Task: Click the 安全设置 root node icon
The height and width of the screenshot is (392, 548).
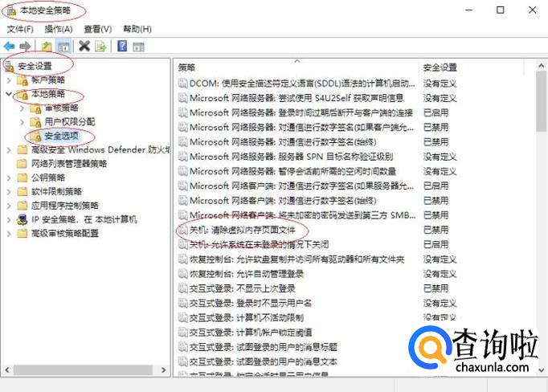Action: [10, 66]
